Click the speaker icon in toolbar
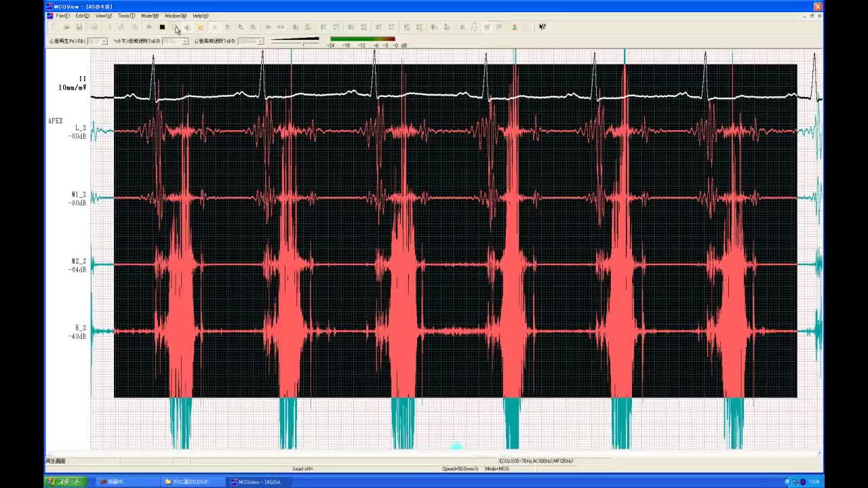868x488 pixels. click(188, 27)
